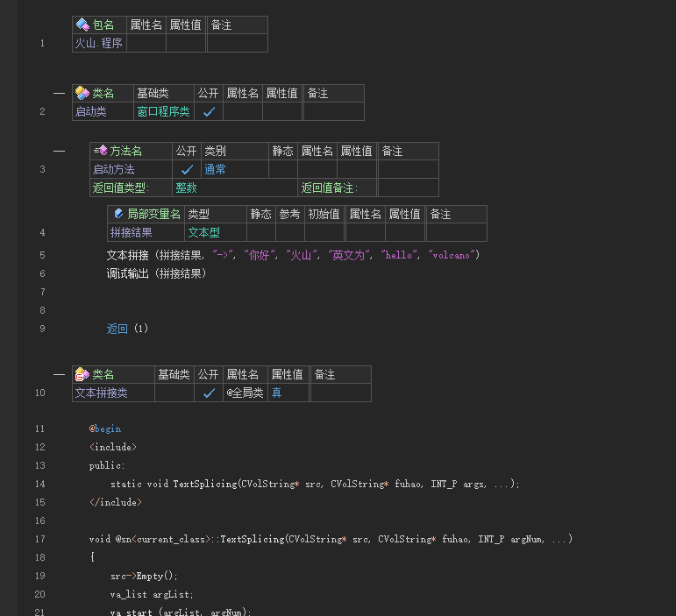Screen dimensions: 676x616
Task: Collapse the 启动方法 method block
Action: (59, 152)
